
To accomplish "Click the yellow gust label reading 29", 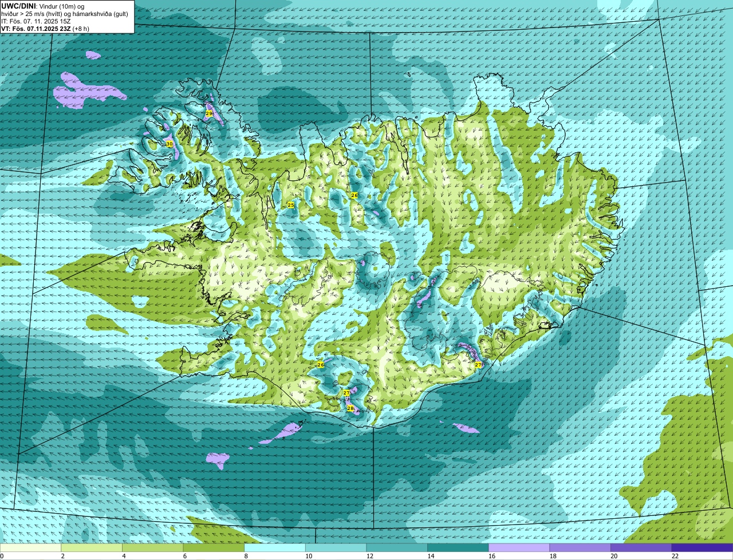I will tap(209, 114).
